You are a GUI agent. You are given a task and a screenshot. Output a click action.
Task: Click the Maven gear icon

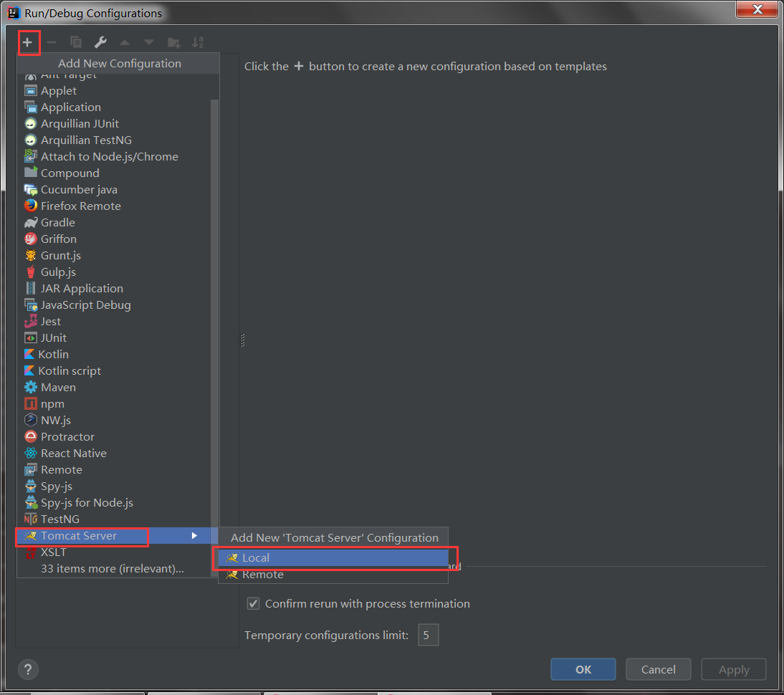(x=31, y=388)
